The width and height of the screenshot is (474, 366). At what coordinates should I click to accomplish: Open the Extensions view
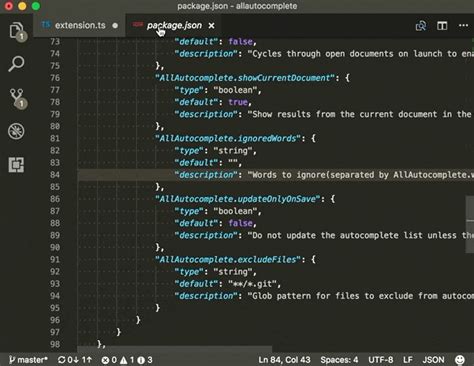tap(16, 165)
